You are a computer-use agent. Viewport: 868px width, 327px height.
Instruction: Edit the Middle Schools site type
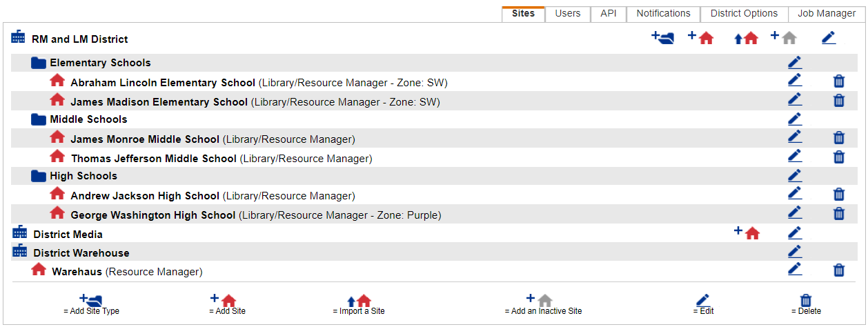click(x=795, y=119)
